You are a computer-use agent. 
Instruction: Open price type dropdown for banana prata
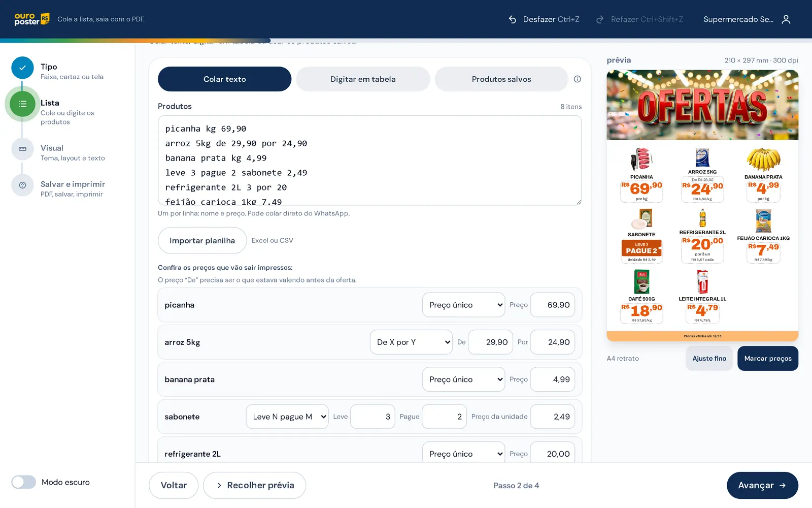[463, 379]
